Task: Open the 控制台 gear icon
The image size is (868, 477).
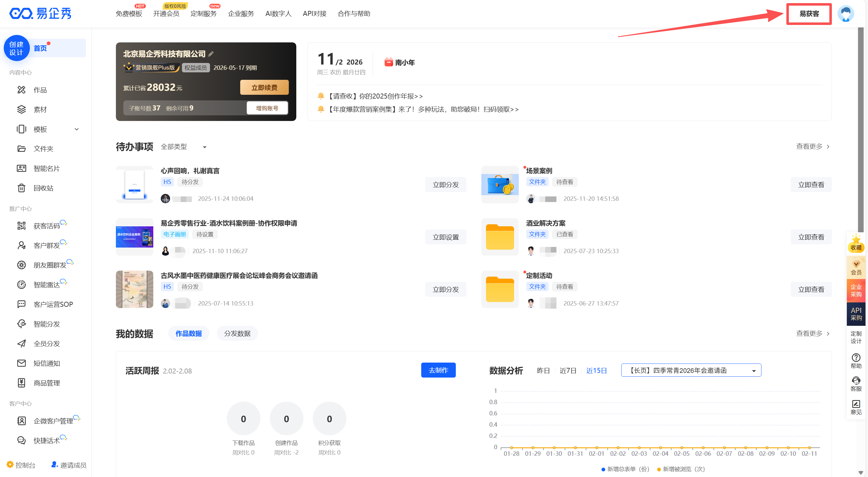Action: pyautogui.click(x=10, y=465)
